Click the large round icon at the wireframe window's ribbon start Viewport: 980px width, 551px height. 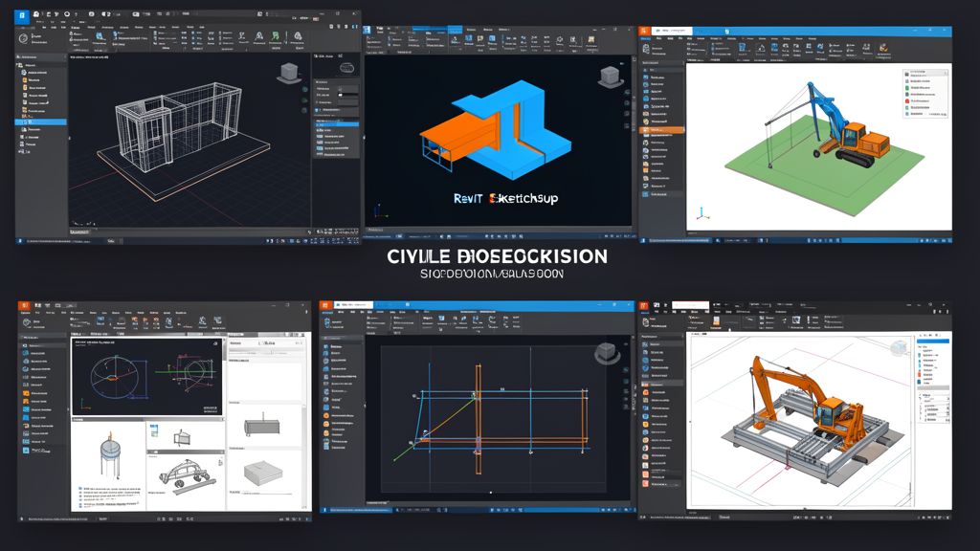click(24, 38)
